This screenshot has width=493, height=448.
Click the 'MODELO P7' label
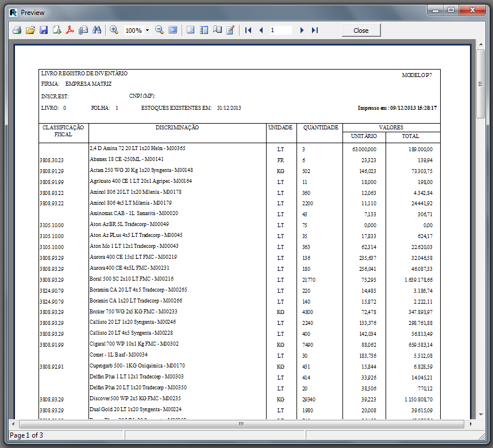pyautogui.click(x=417, y=75)
